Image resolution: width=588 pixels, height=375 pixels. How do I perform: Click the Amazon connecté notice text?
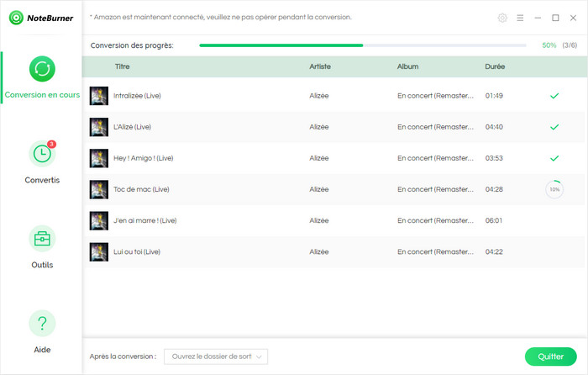pyautogui.click(x=220, y=18)
